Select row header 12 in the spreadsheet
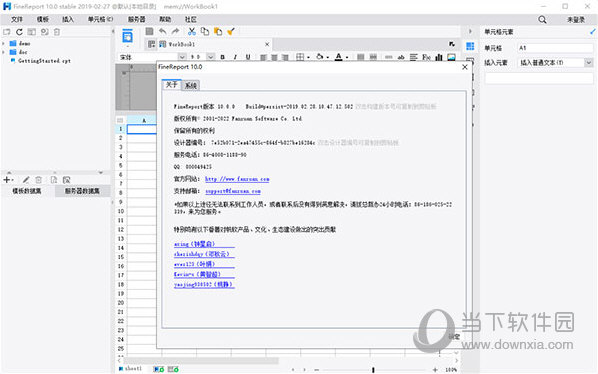 (x=121, y=230)
